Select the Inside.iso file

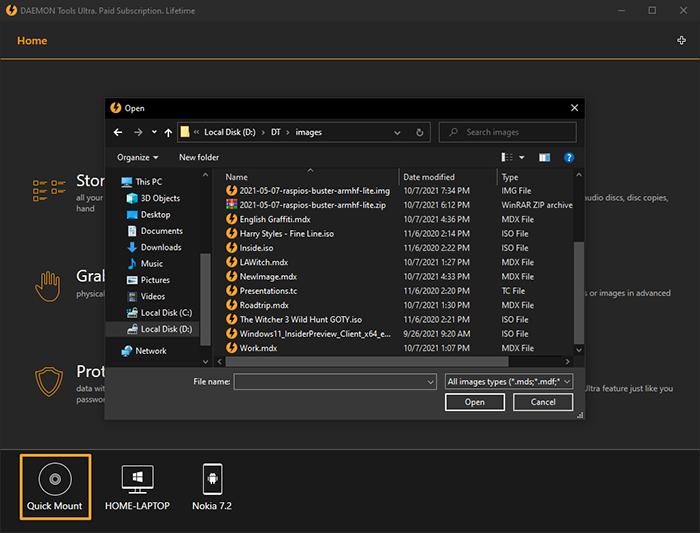[258, 248]
